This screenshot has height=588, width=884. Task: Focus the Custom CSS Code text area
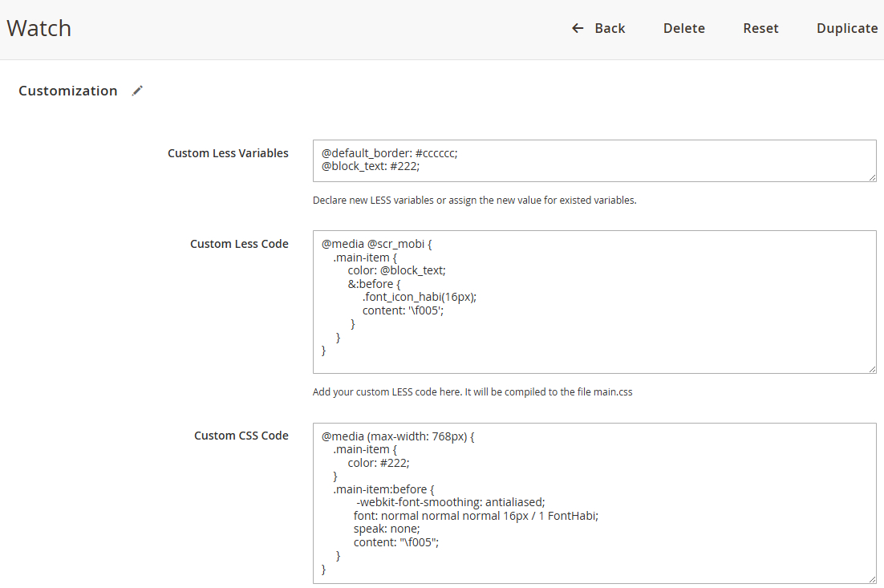[594, 503]
